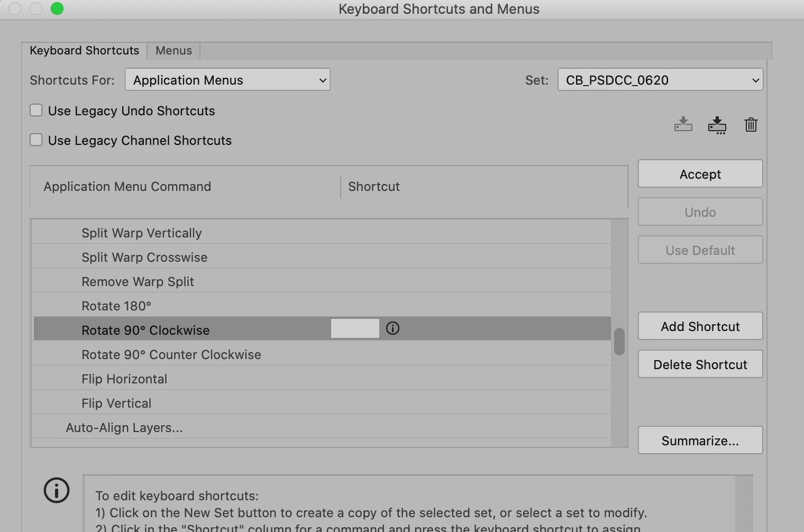The height and width of the screenshot is (532, 804).
Task: Select the Auto-Align Layers... command row
Action: pos(321,427)
